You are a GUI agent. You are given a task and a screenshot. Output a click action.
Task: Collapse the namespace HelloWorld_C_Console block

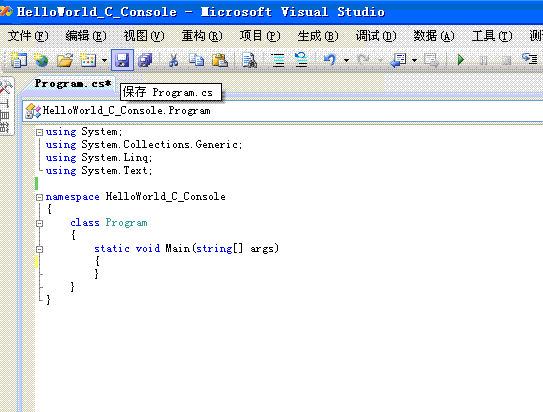pyautogui.click(x=39, y=197)
